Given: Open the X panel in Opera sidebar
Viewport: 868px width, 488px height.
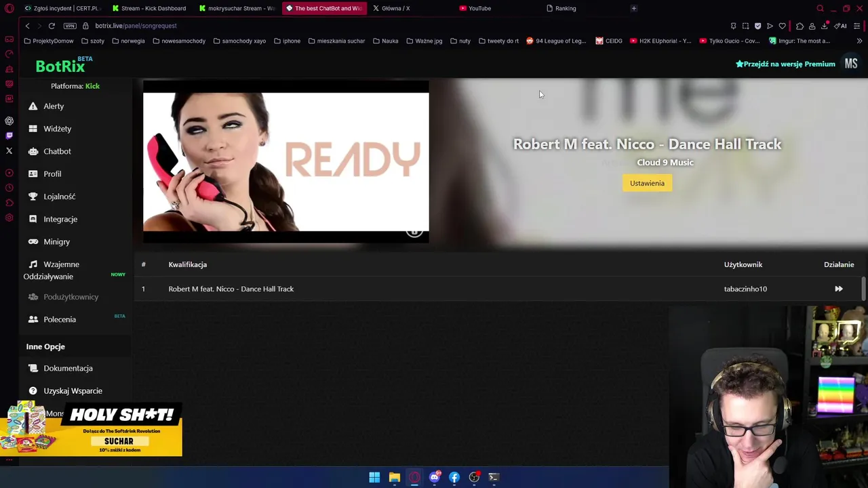Looking at the screenshot, I should tap(9, 150).
